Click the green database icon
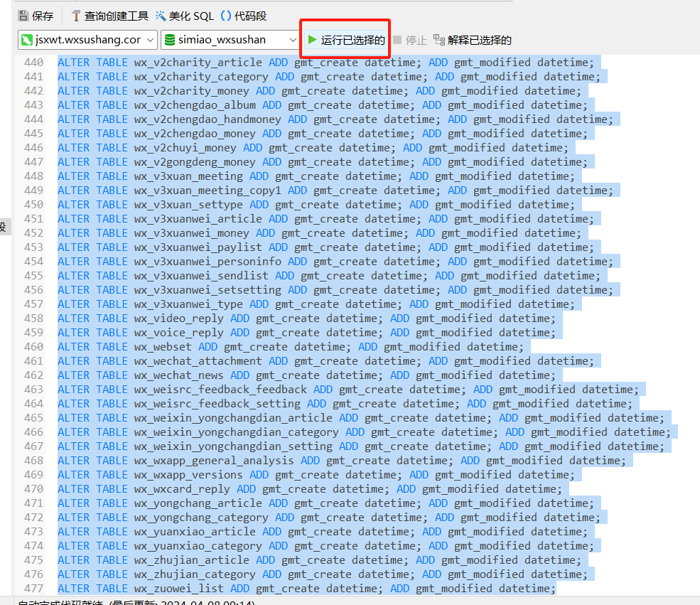Viewport: 700px width, 605px height. 170,40
